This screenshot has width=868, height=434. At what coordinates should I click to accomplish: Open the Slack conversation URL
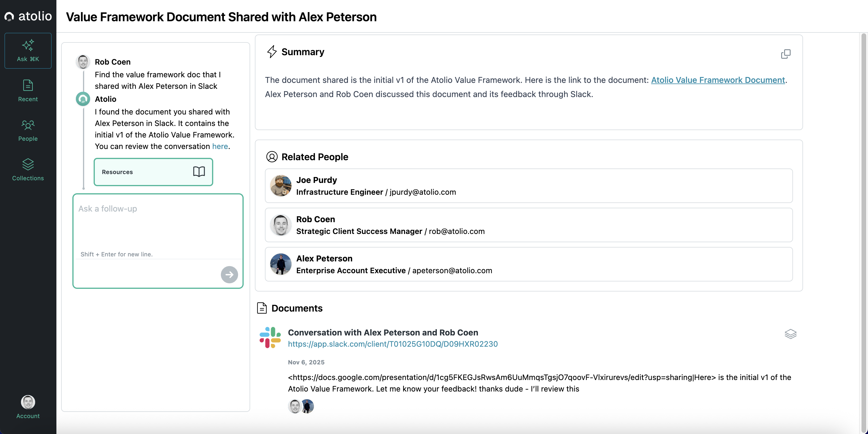[393, 344]
